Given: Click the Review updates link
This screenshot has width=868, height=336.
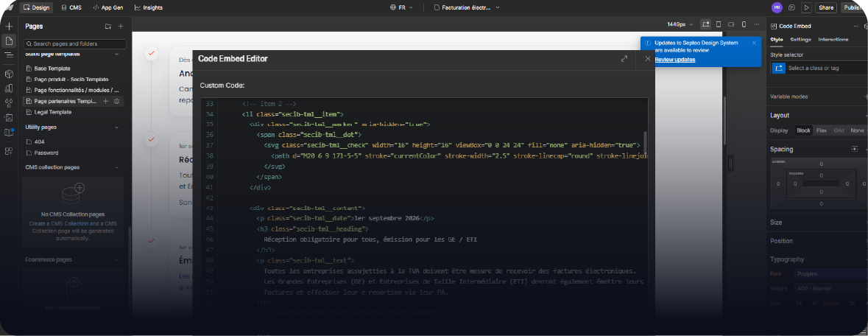Looking at the screenshot, I should pos(674,60).
